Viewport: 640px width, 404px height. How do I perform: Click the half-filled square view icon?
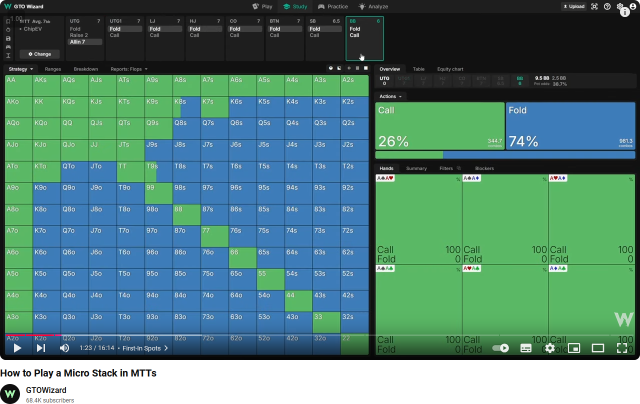(x=339, y=68)
